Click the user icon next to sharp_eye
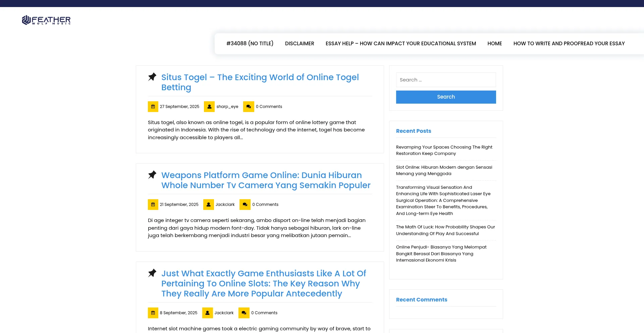The image size is (644, 333). point(209,107)
